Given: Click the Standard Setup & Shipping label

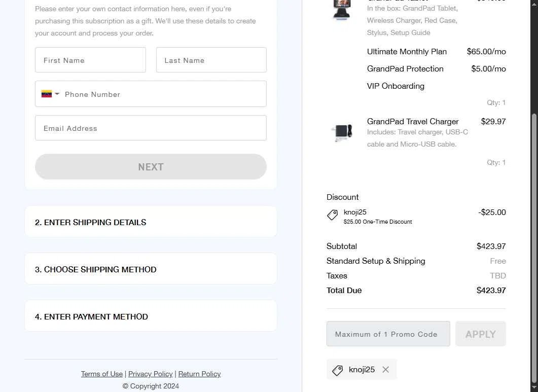Looking at the screenshot, I should [376, 261].
